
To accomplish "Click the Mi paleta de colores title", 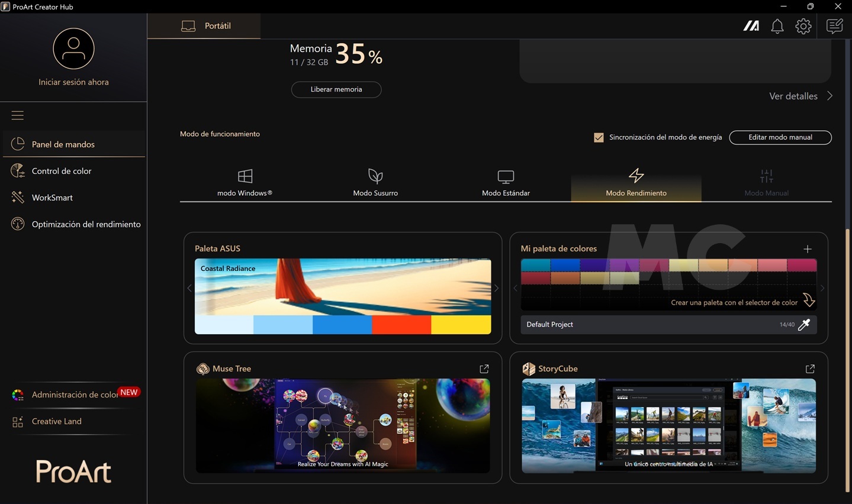I will pyautogui.click(x=559, y=248).
